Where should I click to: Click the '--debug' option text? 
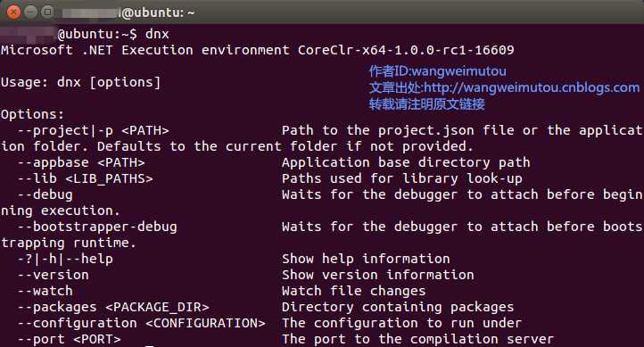(45, 194)
